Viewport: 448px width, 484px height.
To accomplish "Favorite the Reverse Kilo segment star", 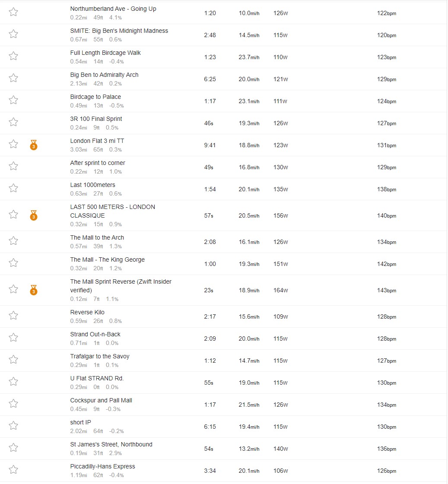I will tap(13, 316).
